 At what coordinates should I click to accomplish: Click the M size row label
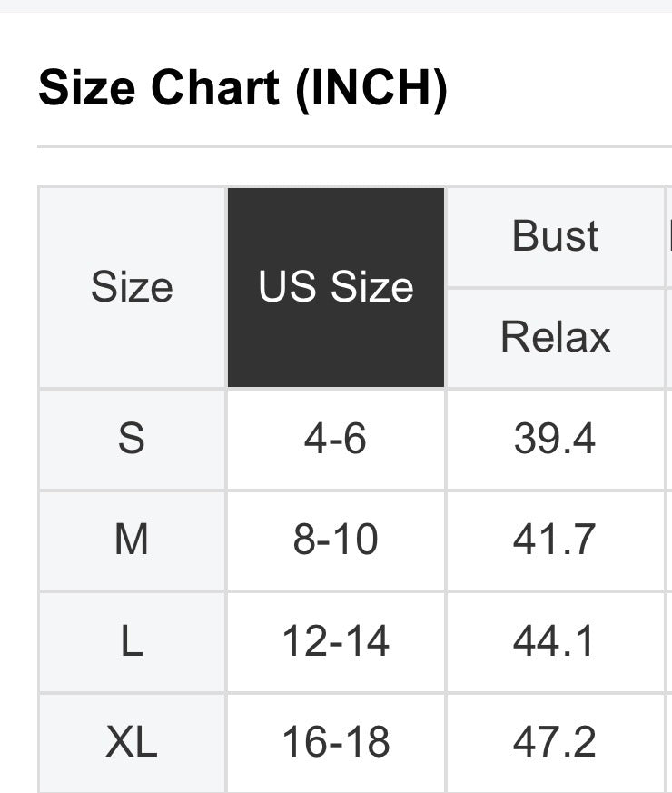(132, 540)
